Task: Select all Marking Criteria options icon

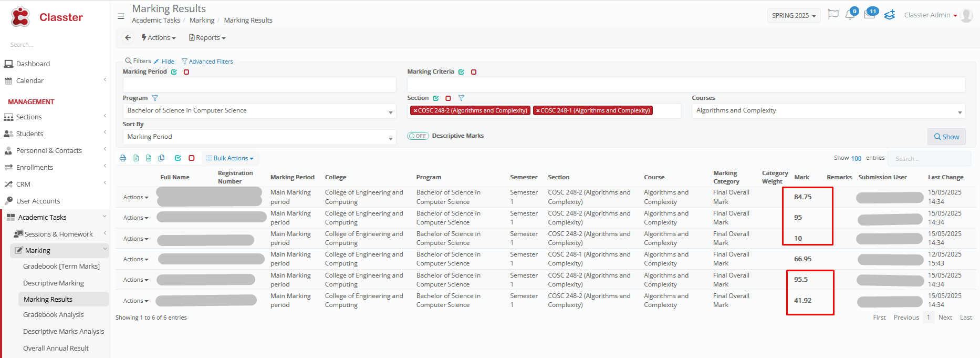Action: [x=461, y=72]
